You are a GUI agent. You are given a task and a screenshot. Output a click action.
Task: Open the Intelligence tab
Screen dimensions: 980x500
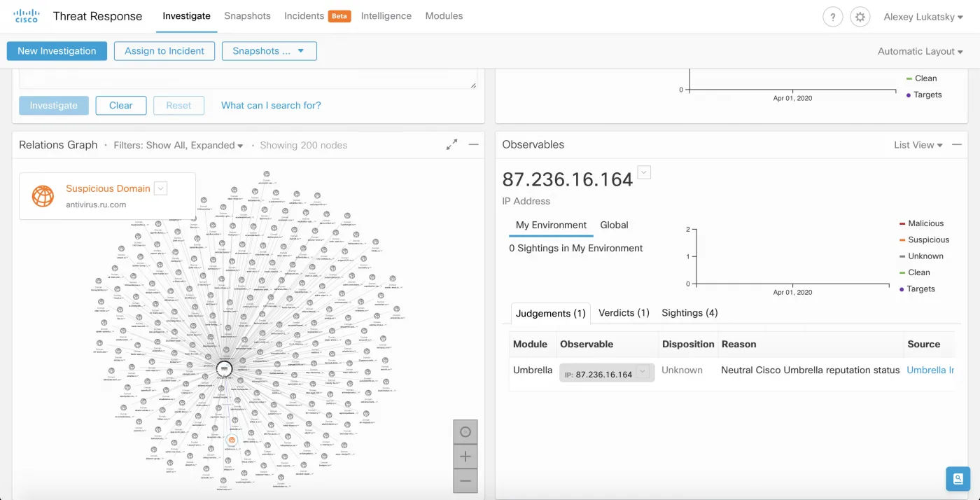coord(386,15)
